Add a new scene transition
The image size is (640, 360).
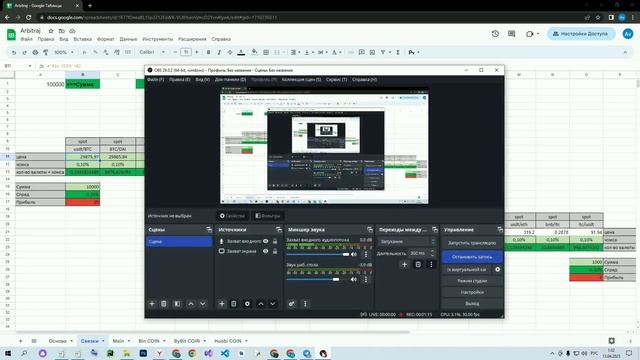coord(404,264)
